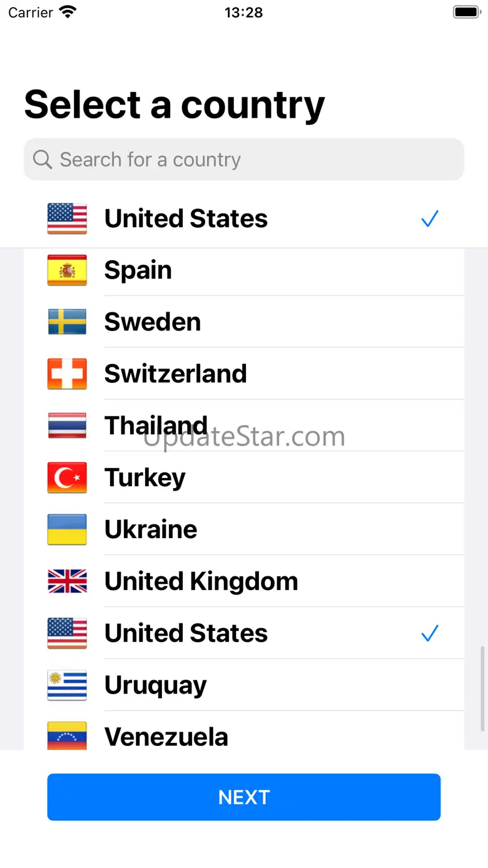Tap the Thailand flag icon

[67, 426]
